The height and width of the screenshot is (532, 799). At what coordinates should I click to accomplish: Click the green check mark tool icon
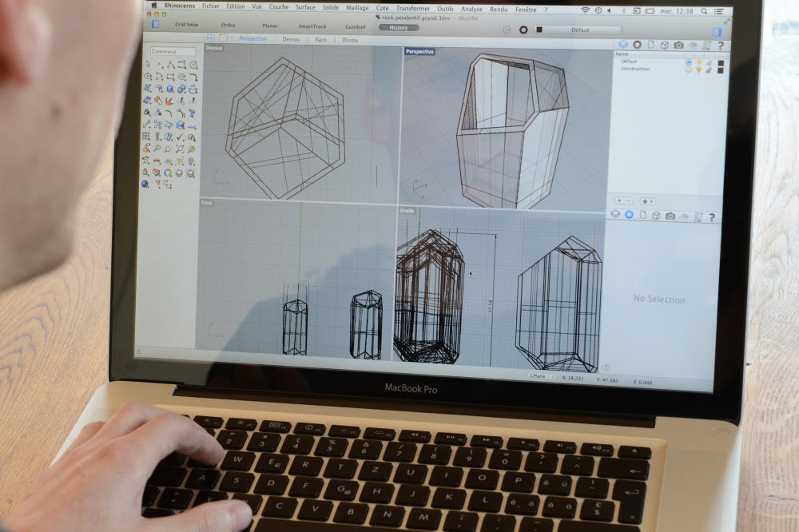click(180, 137)
